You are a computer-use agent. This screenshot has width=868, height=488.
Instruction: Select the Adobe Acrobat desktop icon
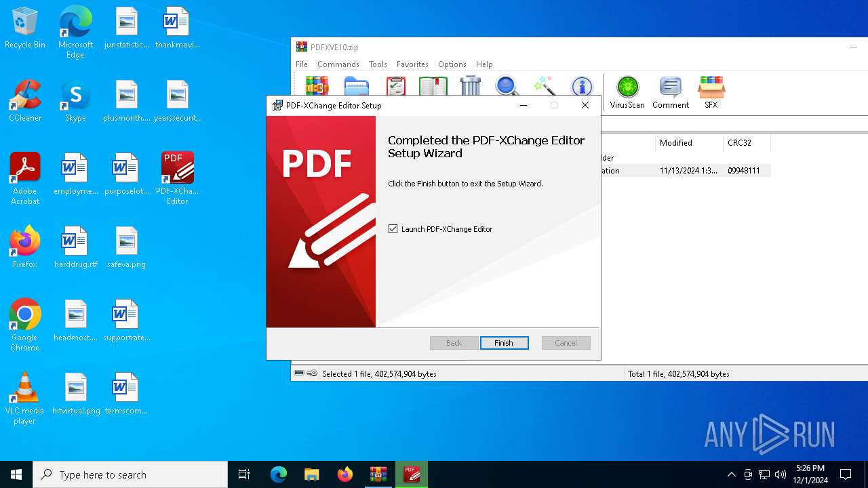[25, 179]
